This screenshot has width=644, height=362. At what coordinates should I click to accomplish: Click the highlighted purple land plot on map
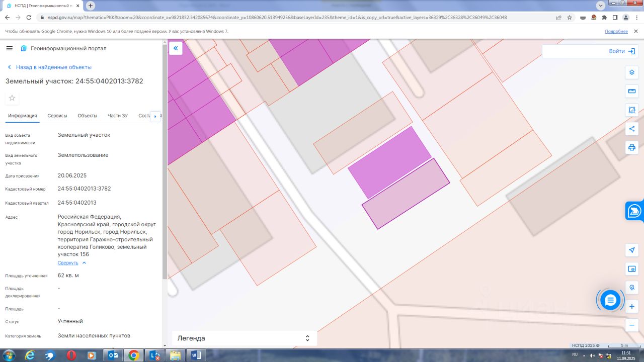point(406,193)
